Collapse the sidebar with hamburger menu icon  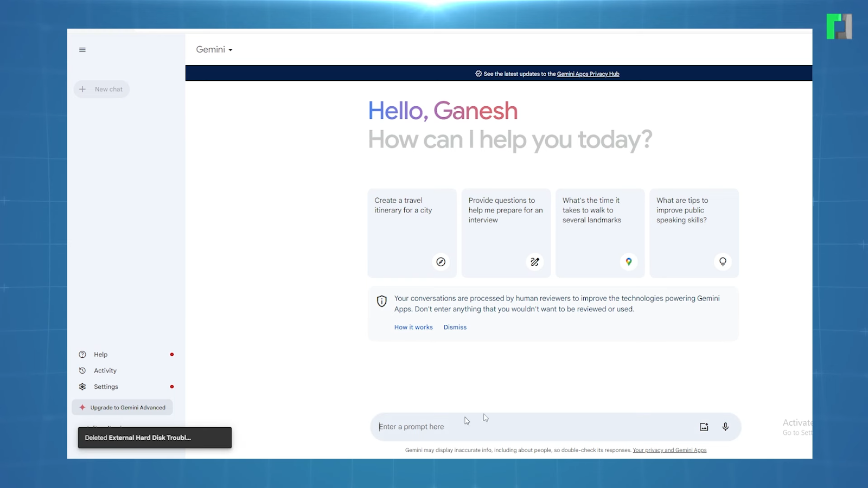pyautogui.click(x=82, y=50)
